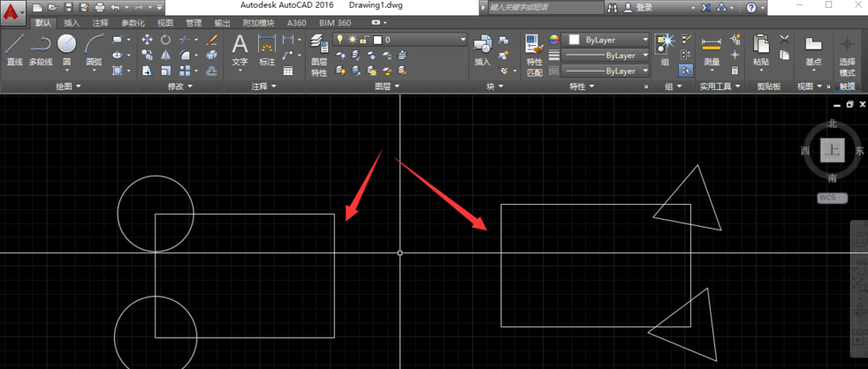Screen dimensions: 868x369
Task: Click the 文字 (Text) tool icon
Action: 240,49
